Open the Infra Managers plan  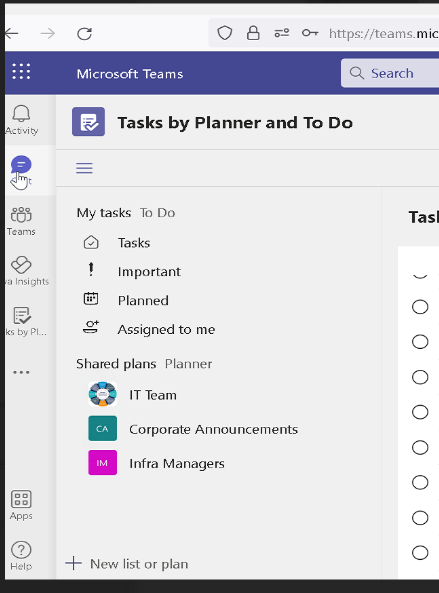[x=177, y=463]
